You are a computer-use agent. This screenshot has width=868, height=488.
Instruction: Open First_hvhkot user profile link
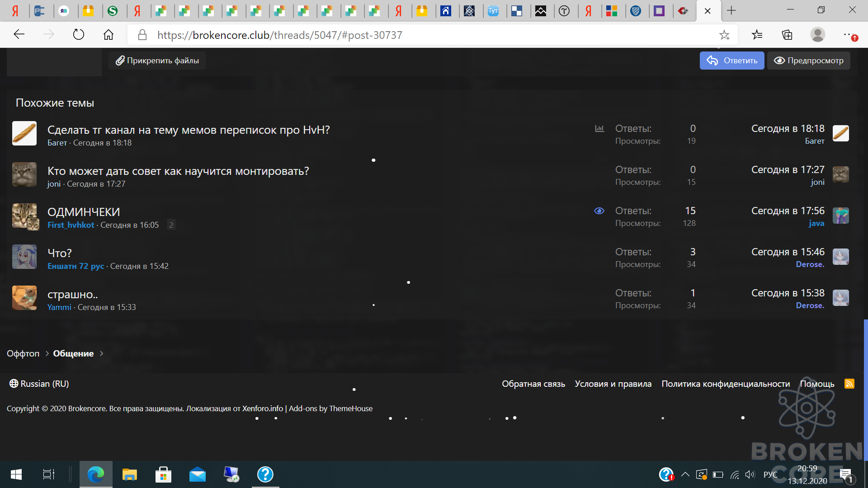[x=71, y=225]
